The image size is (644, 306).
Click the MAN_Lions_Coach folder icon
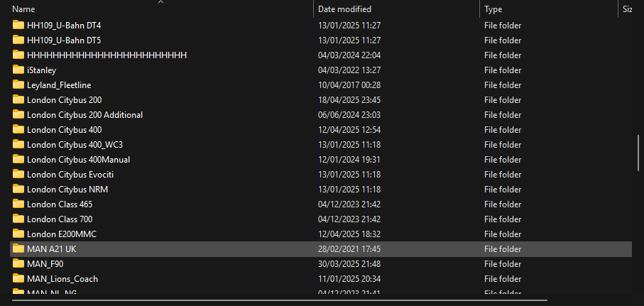pyautogui.click(x=18, y=278)
